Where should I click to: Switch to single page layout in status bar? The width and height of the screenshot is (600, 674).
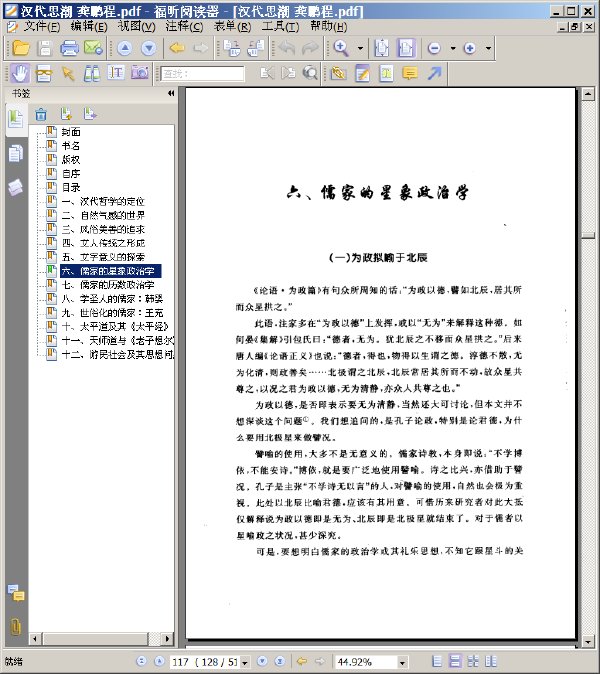(437, 661)
